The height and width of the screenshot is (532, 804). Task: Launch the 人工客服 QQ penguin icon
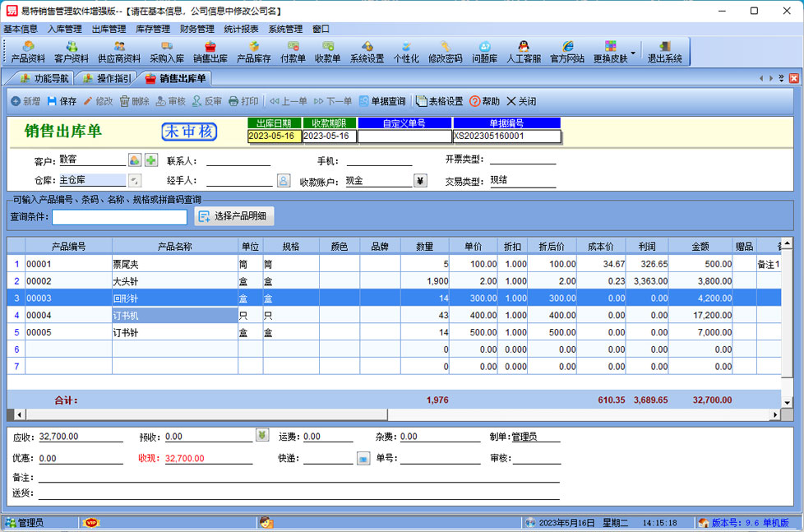point(524,52)
